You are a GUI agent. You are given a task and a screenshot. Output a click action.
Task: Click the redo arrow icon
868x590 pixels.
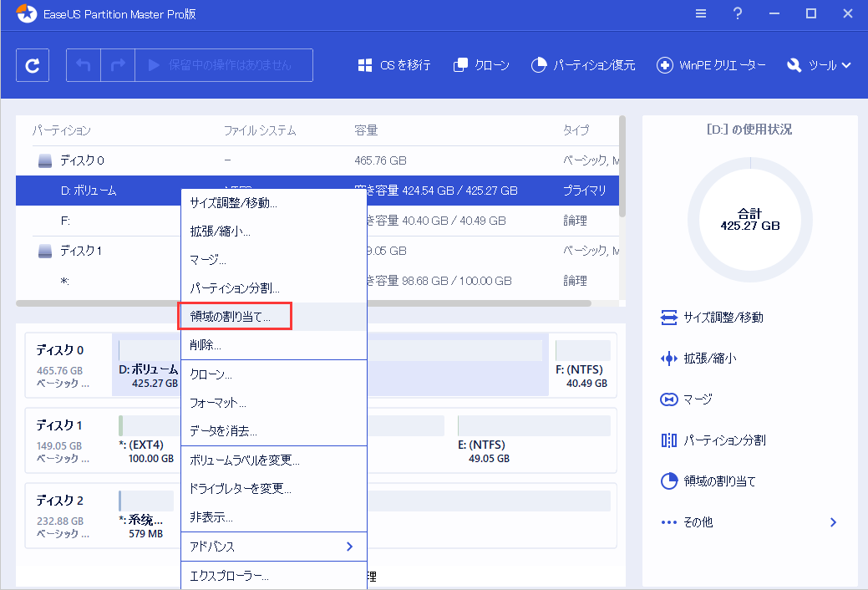click(x=118, y=65)
